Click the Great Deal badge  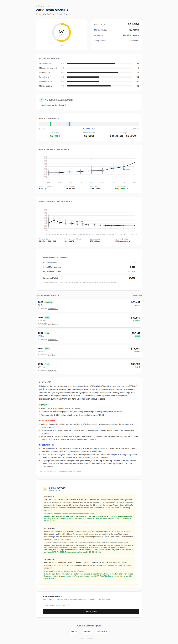(49, 302)
